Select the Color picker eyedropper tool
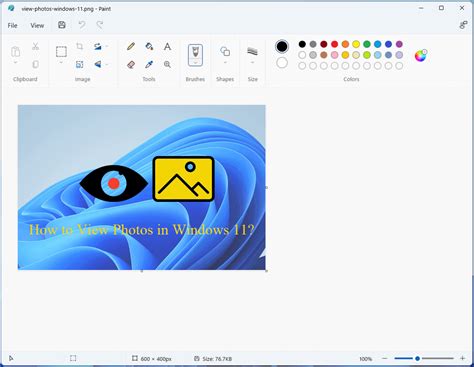The height and width of the screenshot is (367, 474). 149,64
